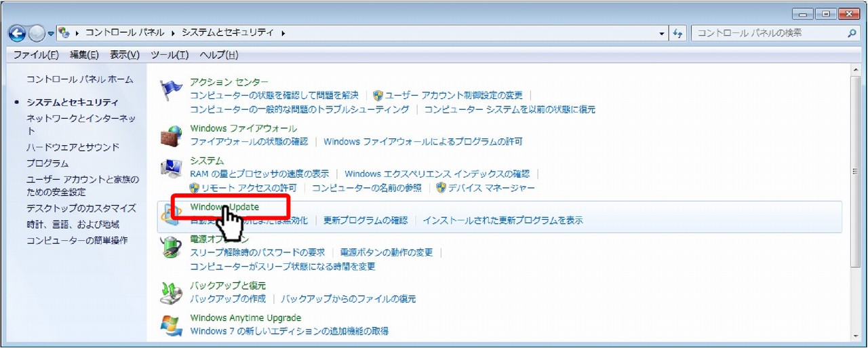
Task: Select プログラム in sidebar
Action: point(47,163)
